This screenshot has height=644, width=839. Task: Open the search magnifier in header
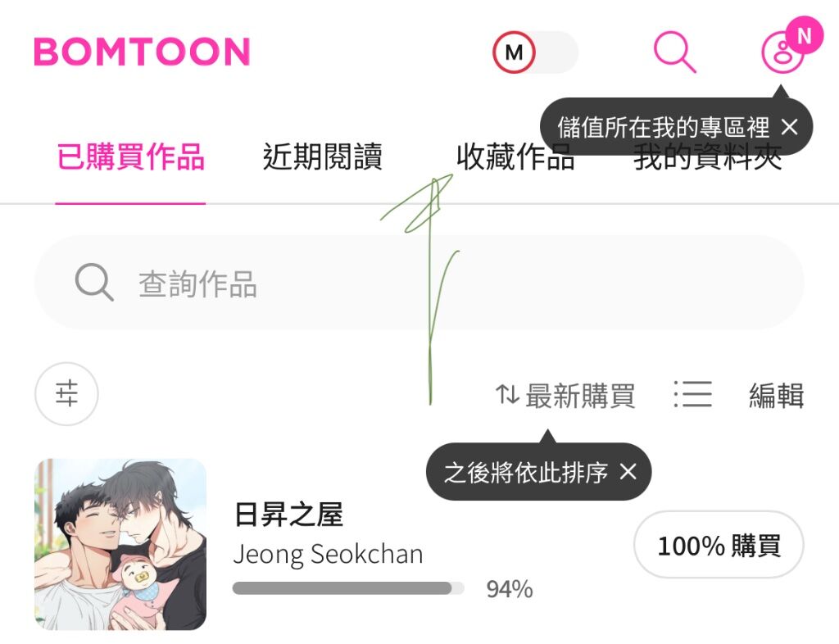(x=675, y=52)
